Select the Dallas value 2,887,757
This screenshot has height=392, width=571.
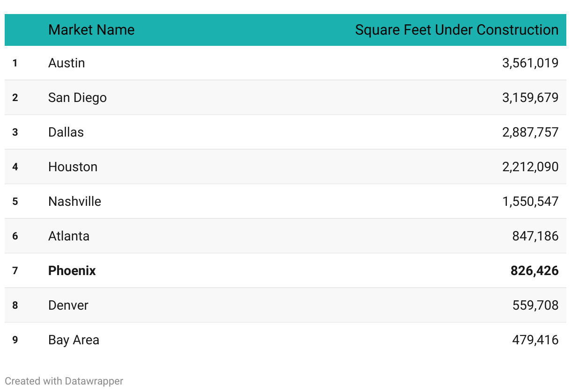(x=530, y=132)
